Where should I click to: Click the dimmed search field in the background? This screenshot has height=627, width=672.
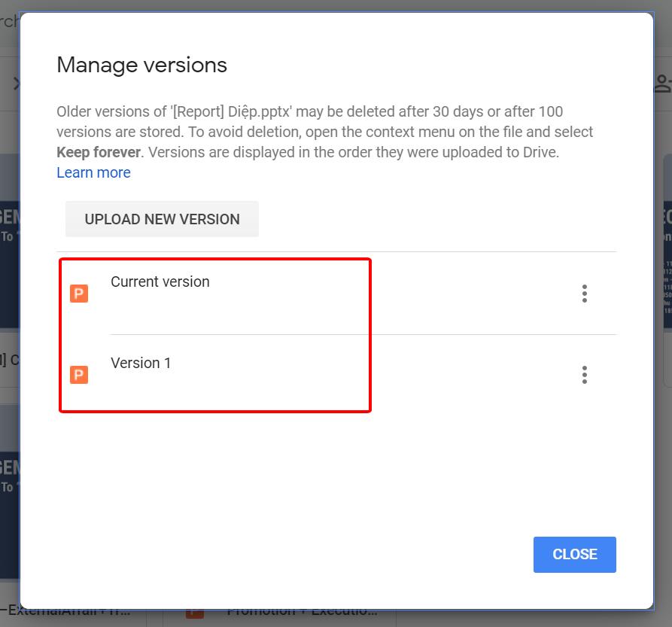pos(9,21)
